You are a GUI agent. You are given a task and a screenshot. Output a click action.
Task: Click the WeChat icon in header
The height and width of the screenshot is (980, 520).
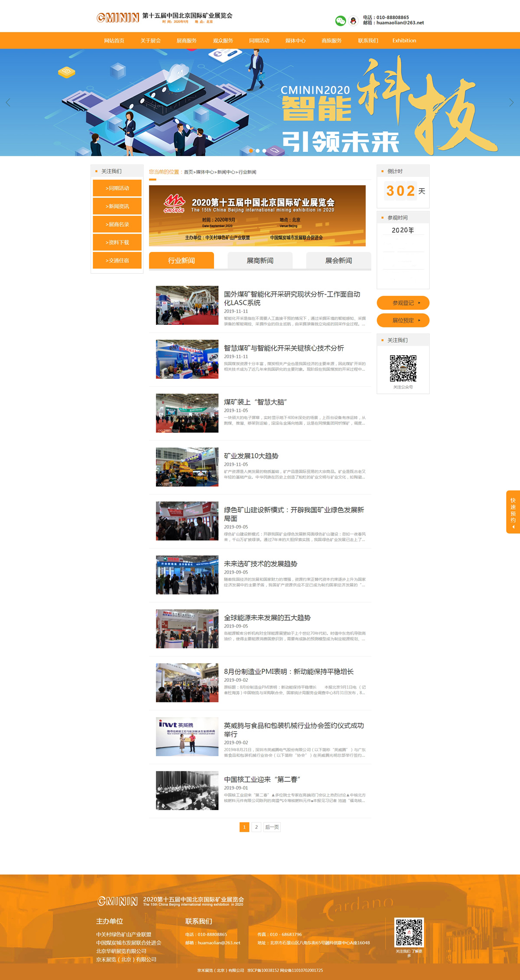[x=341, y=20]
